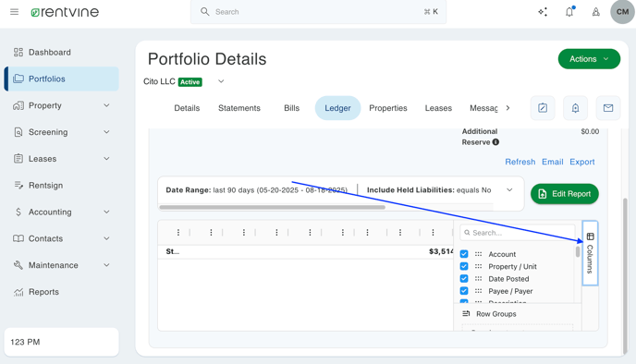The width and height of the screenshot is (636, 364).
Task: Click the Date Range filter text
Action: coord(257,189)
